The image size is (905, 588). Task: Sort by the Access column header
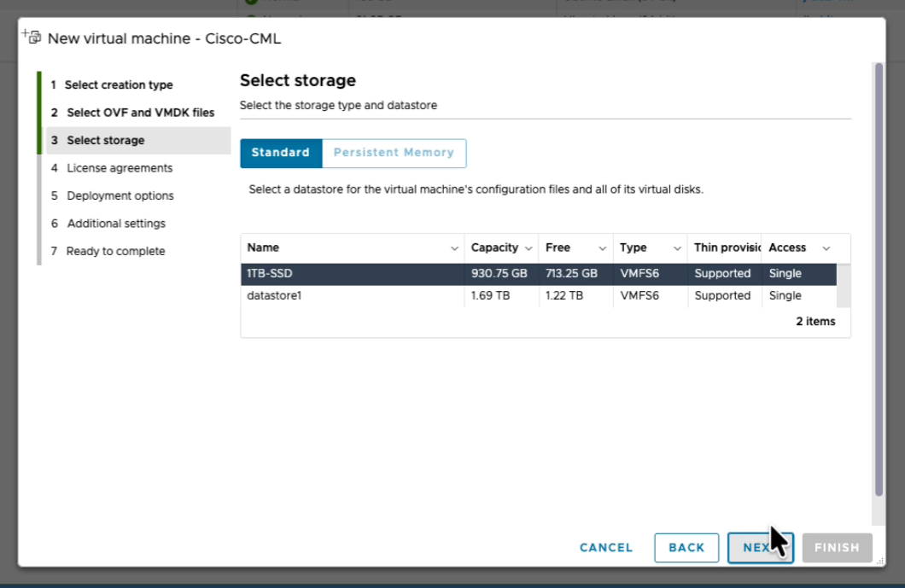click(x=787, y=247)
